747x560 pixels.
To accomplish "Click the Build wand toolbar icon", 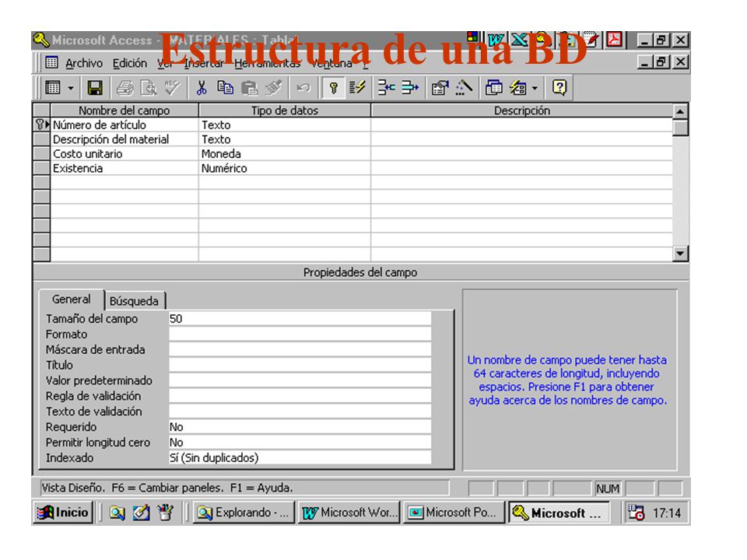I will [464, 88].
